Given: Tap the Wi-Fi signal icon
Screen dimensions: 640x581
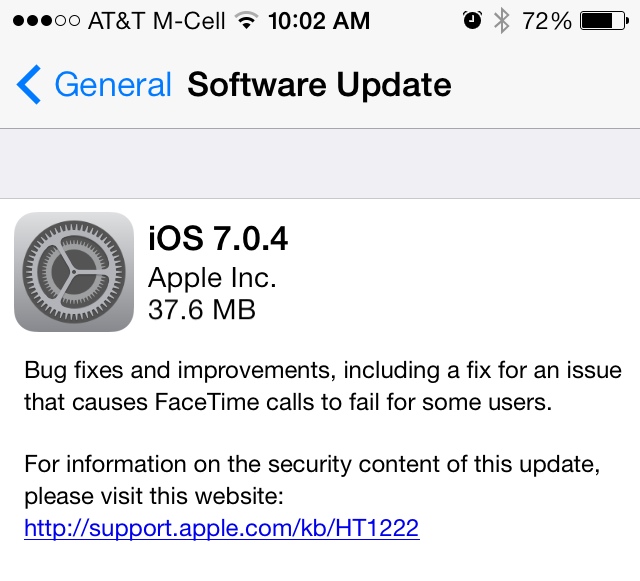Looking at the screenshot, I should [246, 20].
